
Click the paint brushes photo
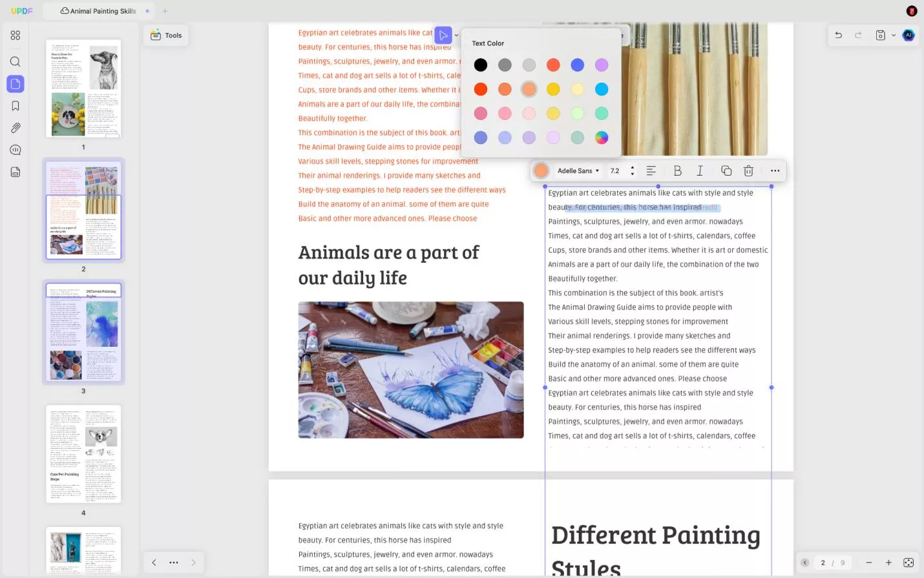[x=695, y=89]
